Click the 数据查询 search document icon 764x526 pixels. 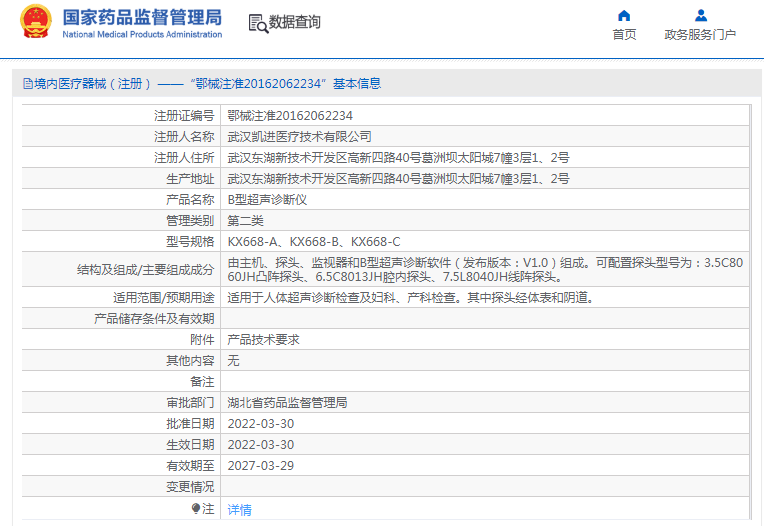[x=258, y=23]
